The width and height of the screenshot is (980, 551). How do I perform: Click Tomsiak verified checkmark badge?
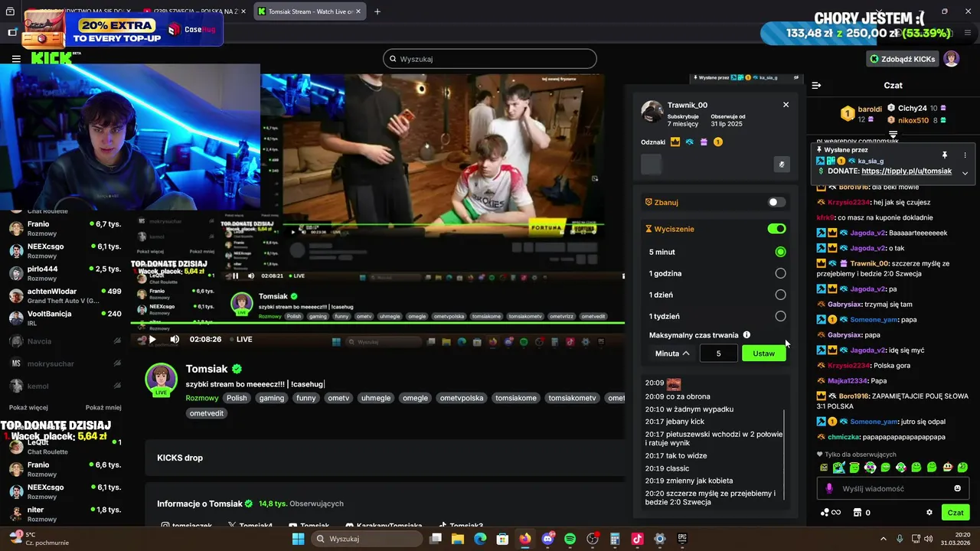(x=237, y=369)
